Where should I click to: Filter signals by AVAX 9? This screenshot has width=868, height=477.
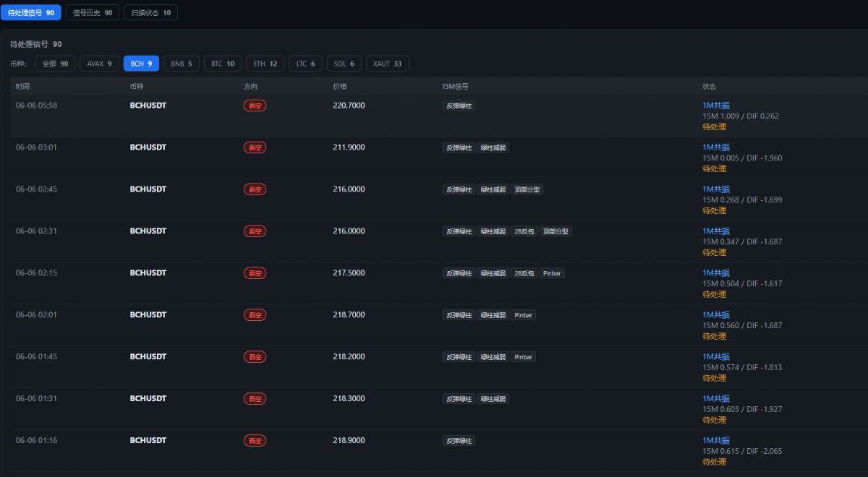click(99, 64)
